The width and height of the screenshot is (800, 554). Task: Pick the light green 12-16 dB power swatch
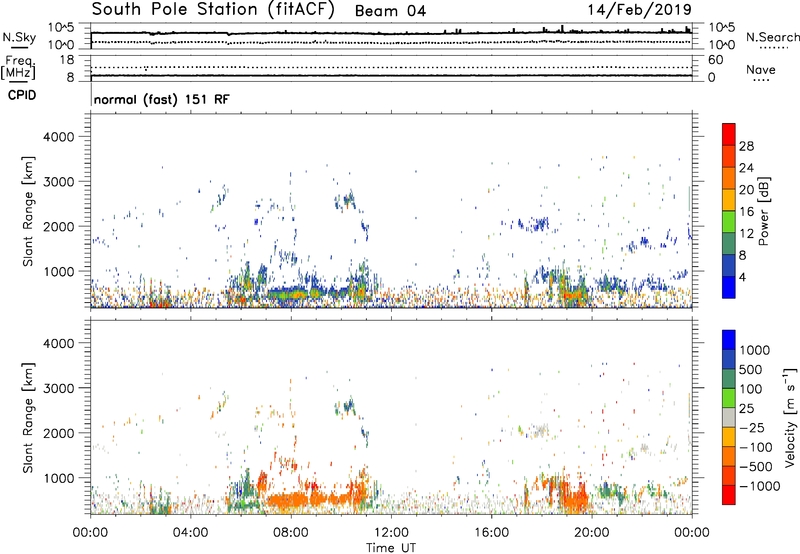point(729,221)
